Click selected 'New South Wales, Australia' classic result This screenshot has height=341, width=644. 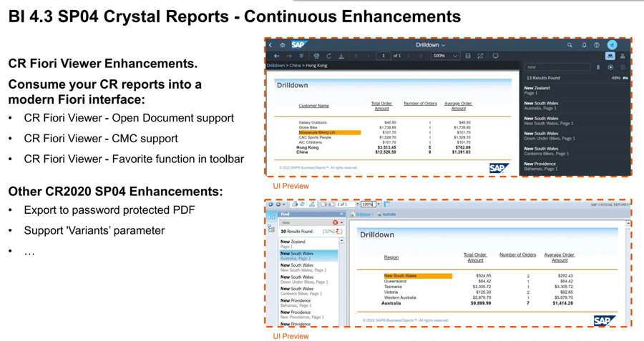click(x=308, y=256)
